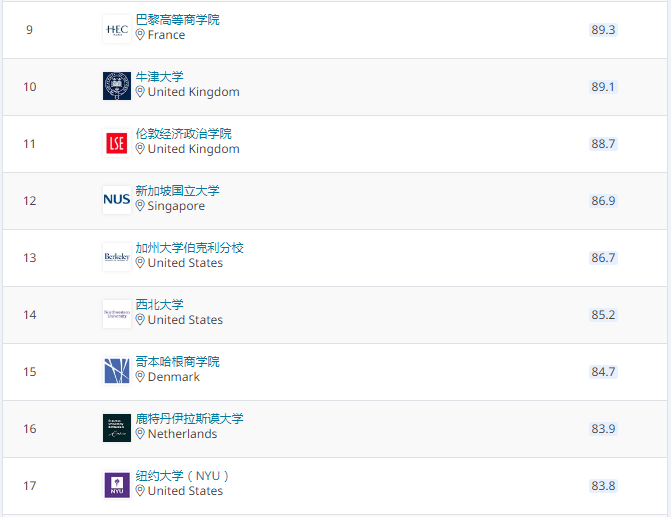Viewport: 671px width, 517px height.
Task: Click rank number 15
Action: pyautogui.click(x=30, y=371)
